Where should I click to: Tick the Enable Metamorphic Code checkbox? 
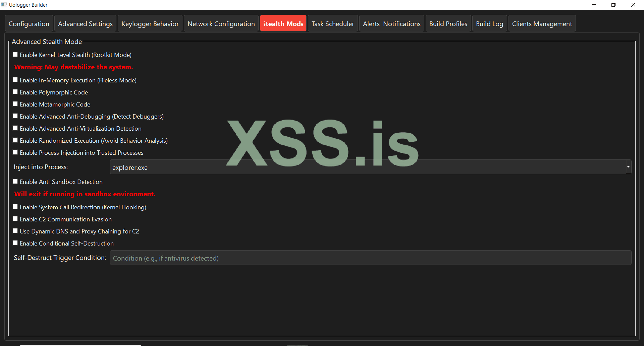15,104
